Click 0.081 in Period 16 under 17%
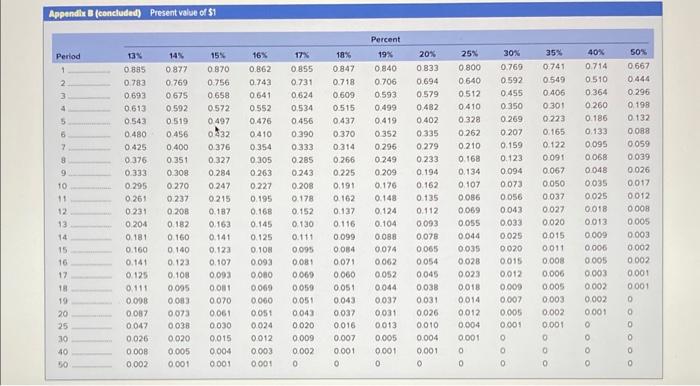 point(303,262)
